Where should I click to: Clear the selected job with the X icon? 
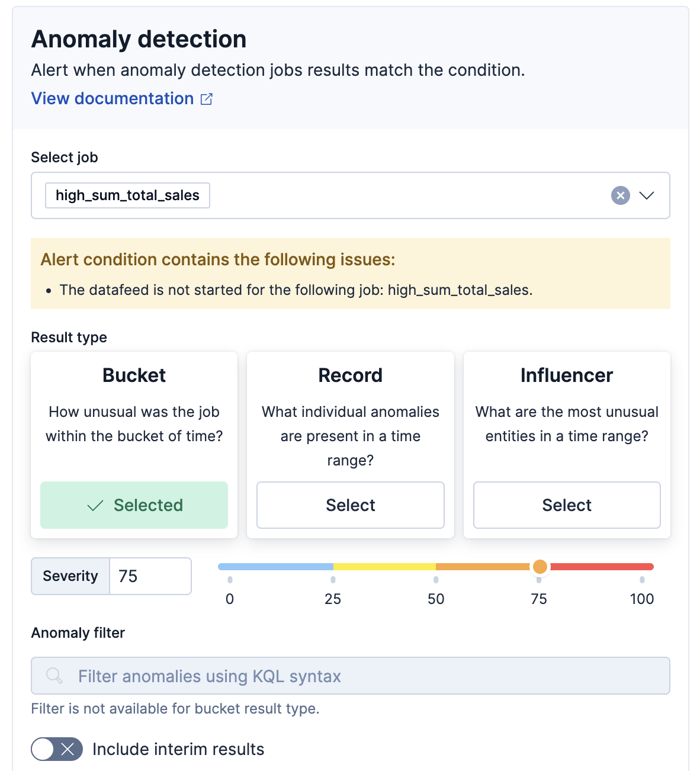[620, 195]
